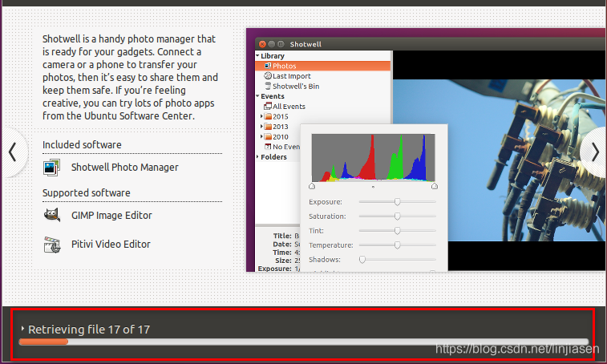Expand the 2015 events folder
This screenshot has width=607, height=364.
click(x=261, y=116)
